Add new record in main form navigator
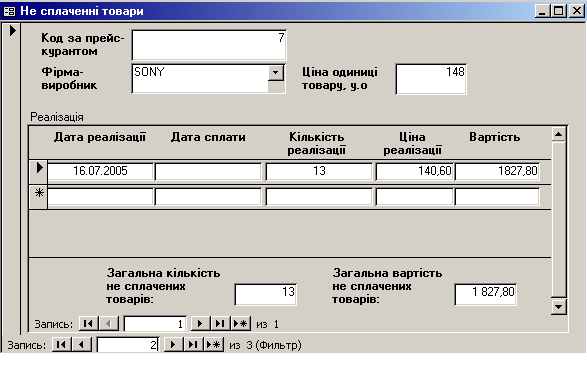The width and height of the screenshot is (587, 384). pyautogui.click(x=213, y=344)
